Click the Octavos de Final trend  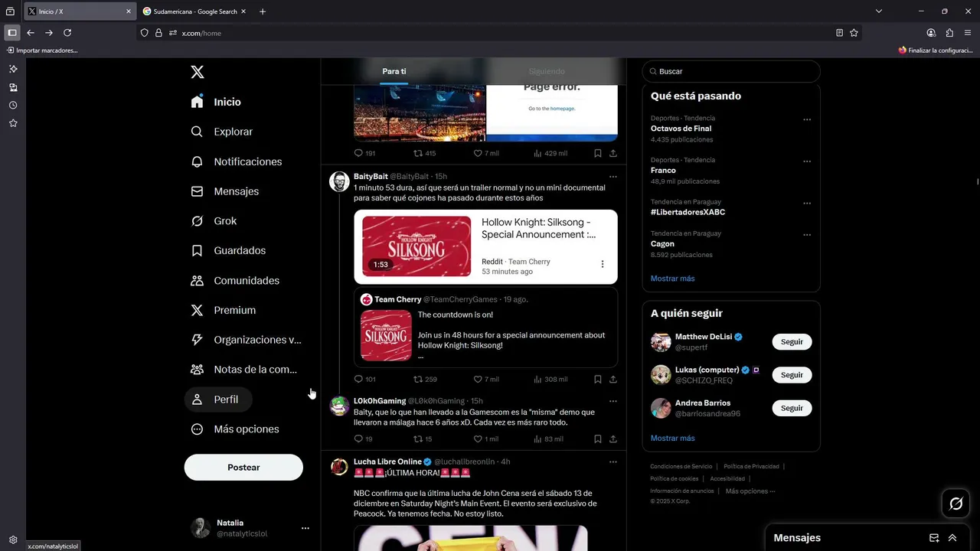point(681,129)
